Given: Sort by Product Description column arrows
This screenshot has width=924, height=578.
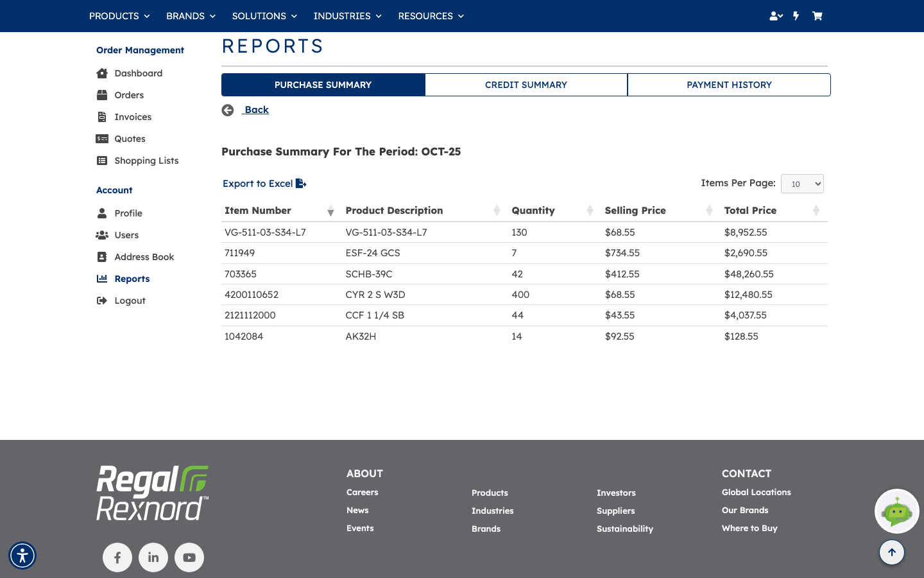Looking at the screenshot, I should click(x=497, y=211).
